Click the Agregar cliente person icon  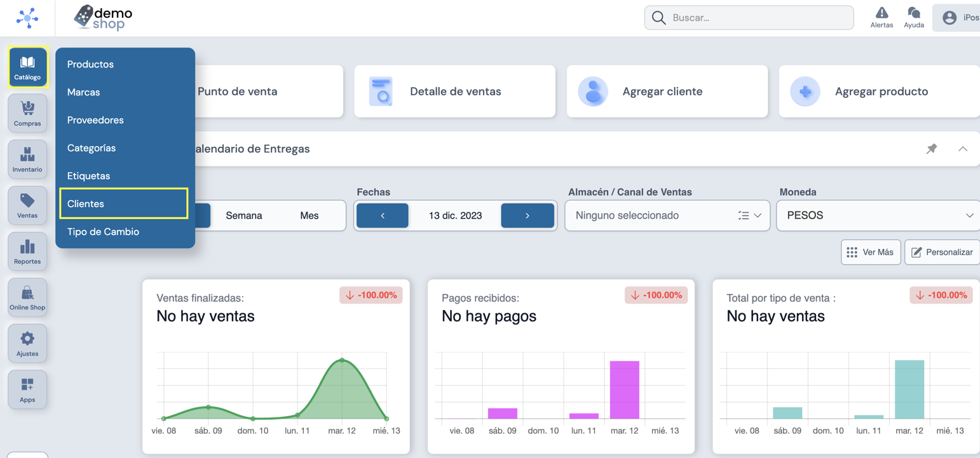click(x=593, y=91)
